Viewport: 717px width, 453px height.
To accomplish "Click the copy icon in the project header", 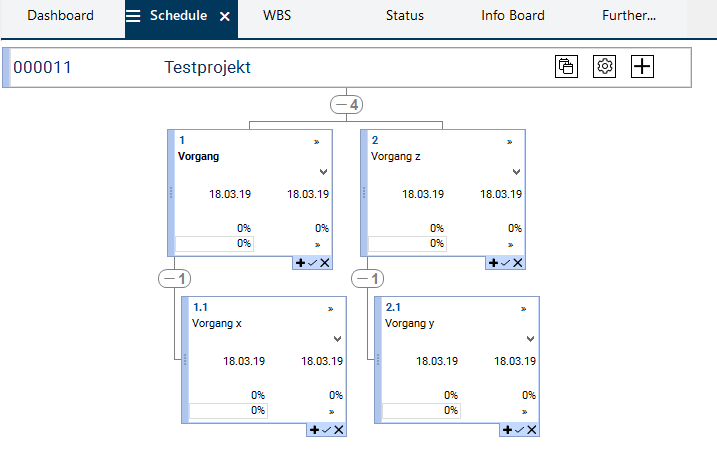I will coord(566,67).
